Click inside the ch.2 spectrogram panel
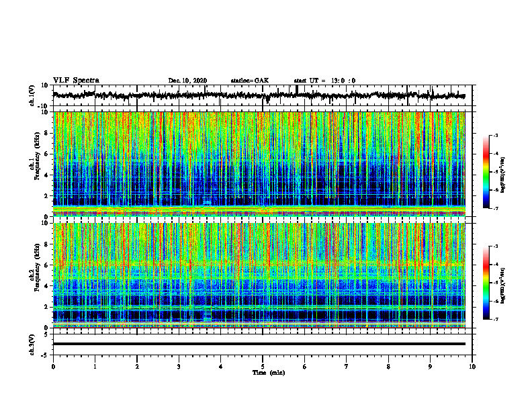Viewport: 532px width, 411px height. 259,275
